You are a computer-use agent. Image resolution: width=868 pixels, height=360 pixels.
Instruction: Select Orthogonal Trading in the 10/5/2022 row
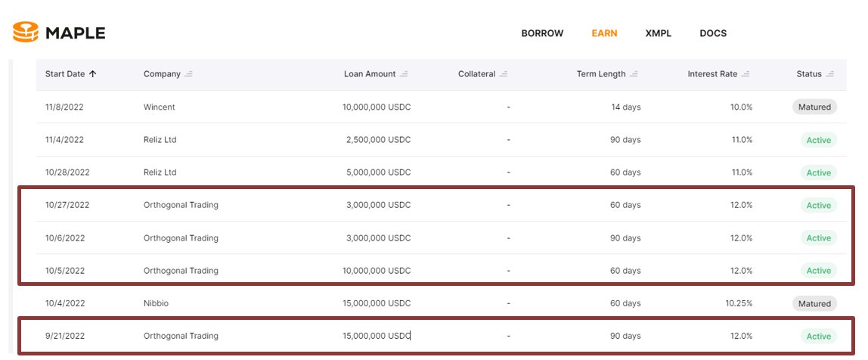[181, 271]
